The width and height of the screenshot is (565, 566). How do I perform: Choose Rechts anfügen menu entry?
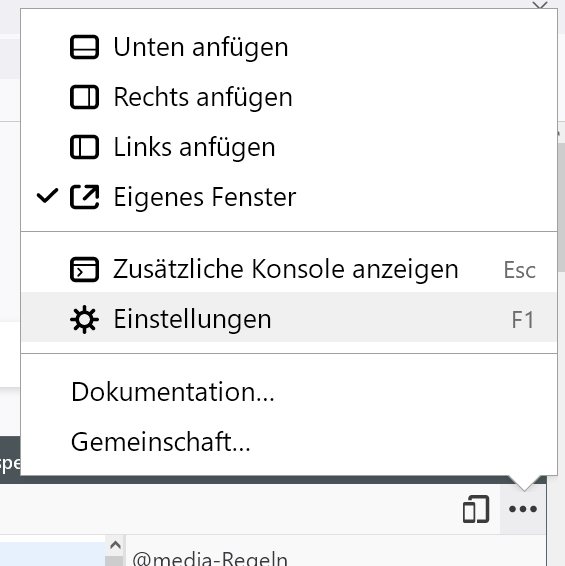289,97
